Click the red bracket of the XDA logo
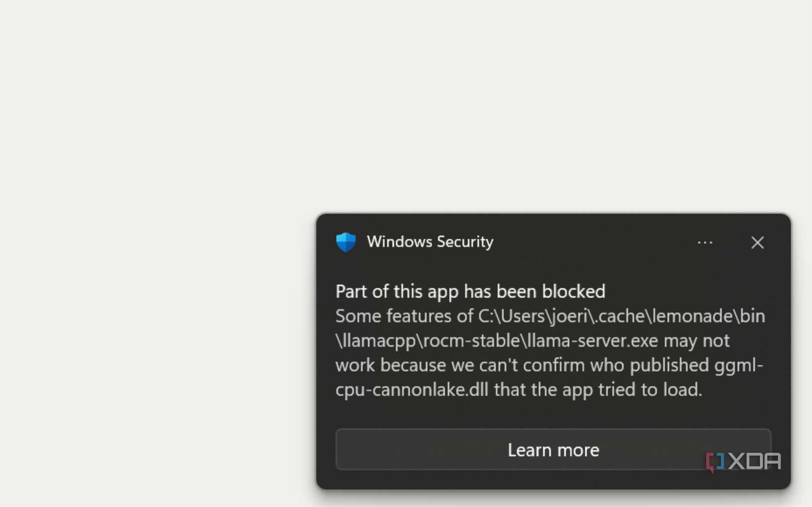This screenshot has height=507, width=812. tap(710, 463)
